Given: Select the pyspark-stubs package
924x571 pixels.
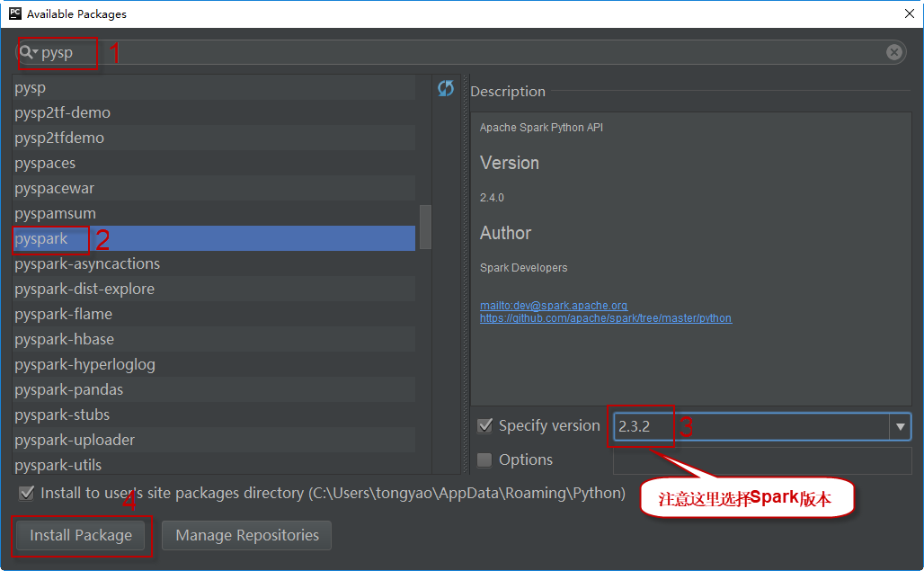Looking at the screenshot, I should tap(62, 415).
